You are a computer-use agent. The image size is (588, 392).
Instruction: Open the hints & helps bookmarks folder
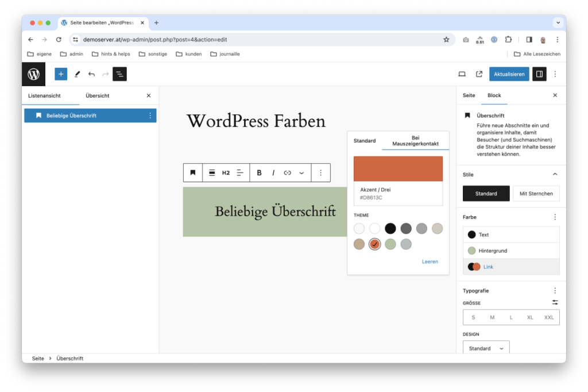coord(111,53)
